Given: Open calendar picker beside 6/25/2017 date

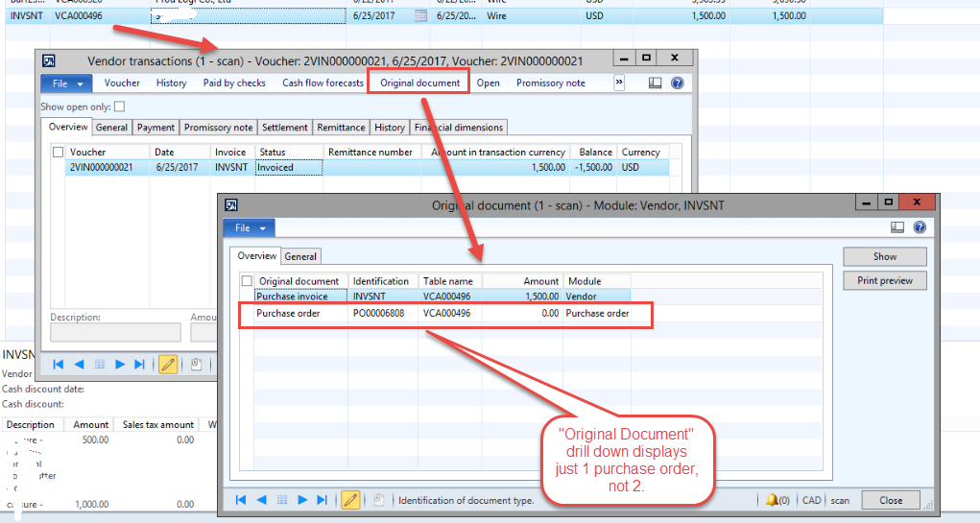Looking at the screenshot, I should coord(420,16).
